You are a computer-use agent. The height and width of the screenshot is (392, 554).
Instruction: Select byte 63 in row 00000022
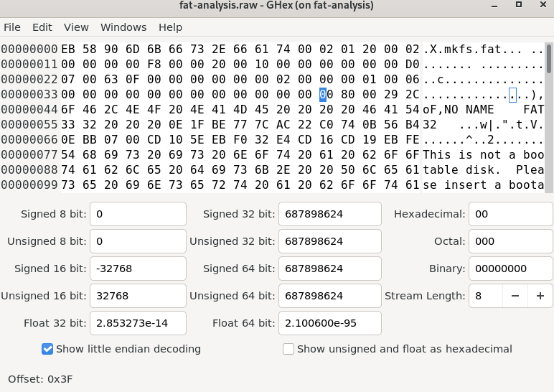point(111,80)
